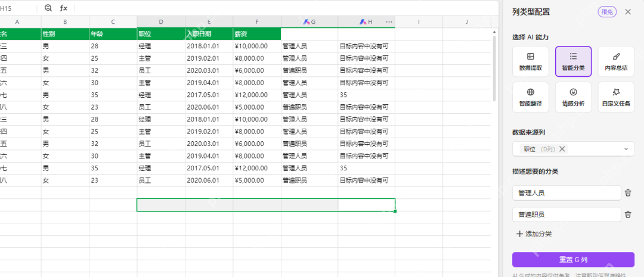Choose the 智能分类 AI capability

point(574,61)
